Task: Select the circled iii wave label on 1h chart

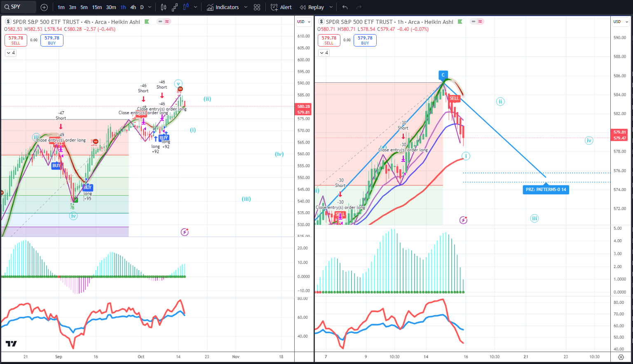Action: tap(535, 219)
